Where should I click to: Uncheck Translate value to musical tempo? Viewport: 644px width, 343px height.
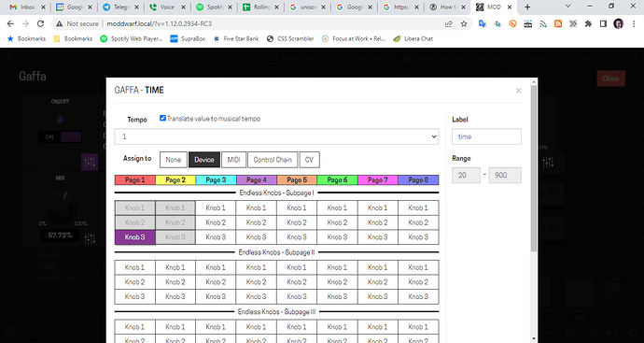pos(162,118)
